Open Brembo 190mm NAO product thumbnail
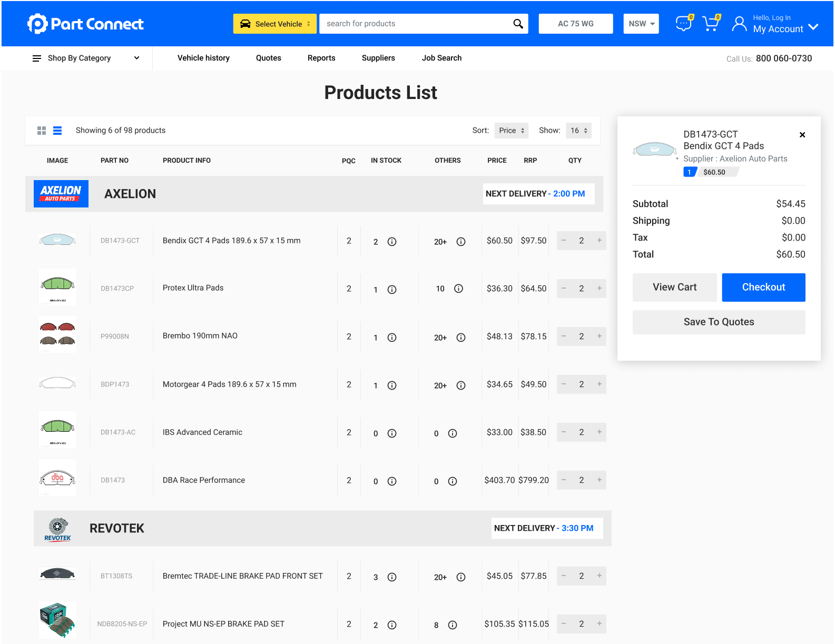This screenshot has height=644, width=835. pos(57,334)
